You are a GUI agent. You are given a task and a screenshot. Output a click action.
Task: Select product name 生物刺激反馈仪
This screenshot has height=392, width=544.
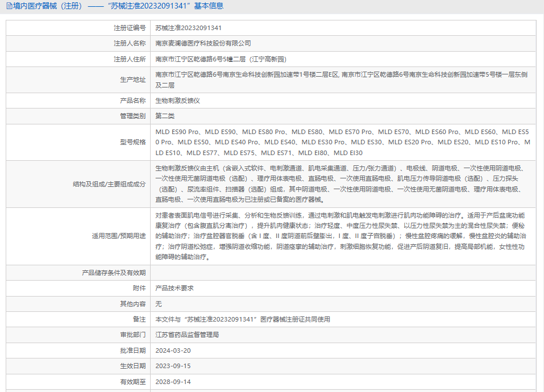(177, 101)
